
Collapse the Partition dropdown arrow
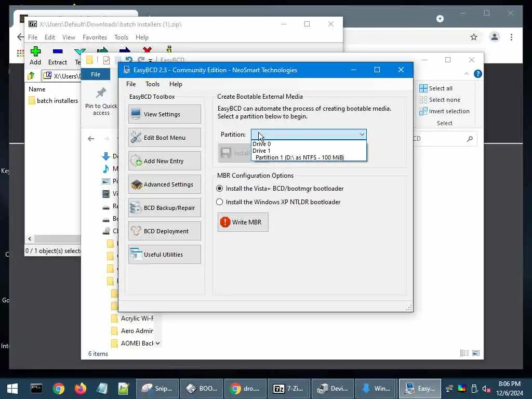[x=362, y=135]
